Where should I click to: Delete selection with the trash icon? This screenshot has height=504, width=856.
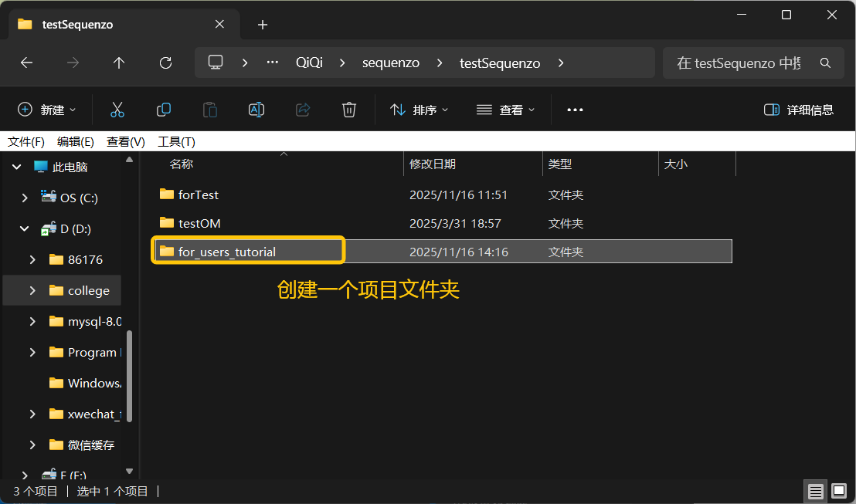[x=349, y=110]
